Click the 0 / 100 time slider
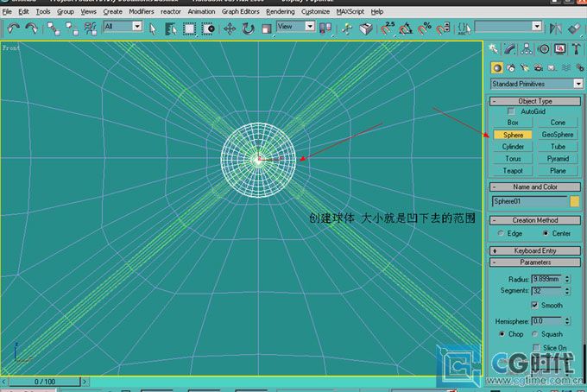 click(45, 382)
